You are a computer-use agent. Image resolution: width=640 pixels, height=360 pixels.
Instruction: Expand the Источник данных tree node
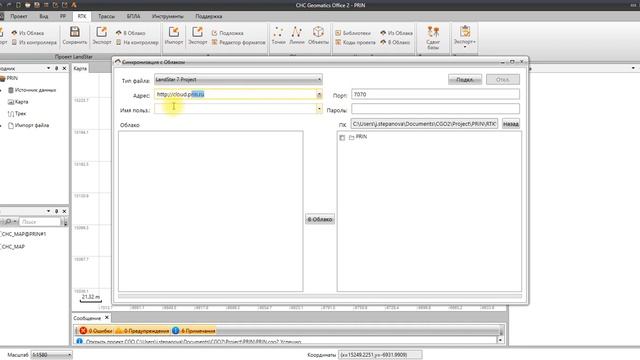point(1,90)
